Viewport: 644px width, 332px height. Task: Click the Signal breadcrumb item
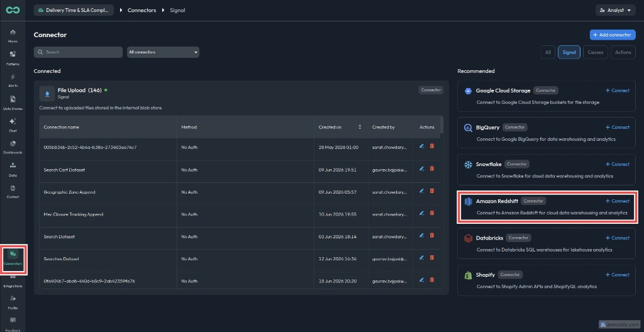pyautogui.click(x=177, y=10)
